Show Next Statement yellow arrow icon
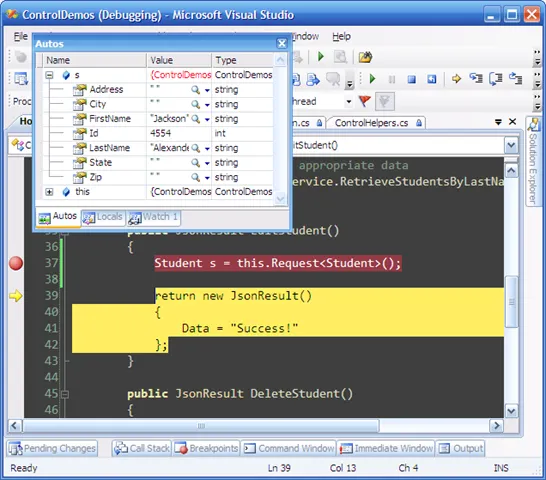Viewport: 546px width, 480px height. (456, 79)
